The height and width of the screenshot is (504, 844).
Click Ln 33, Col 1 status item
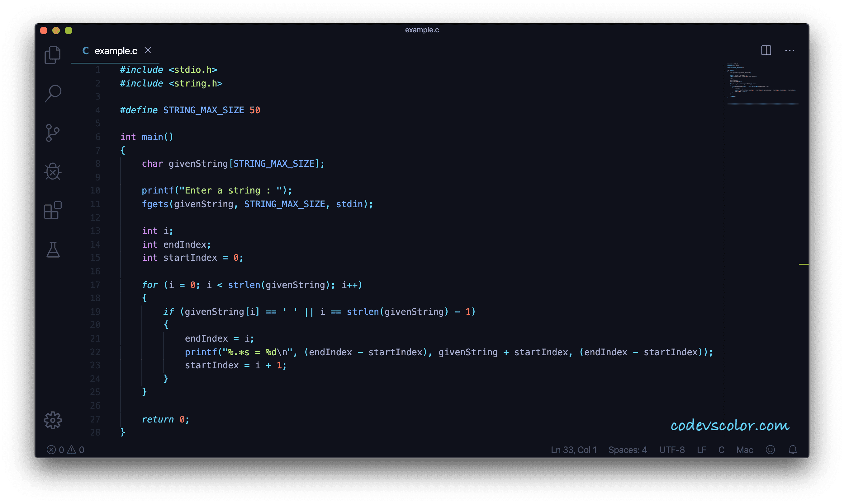coord(573,450)
